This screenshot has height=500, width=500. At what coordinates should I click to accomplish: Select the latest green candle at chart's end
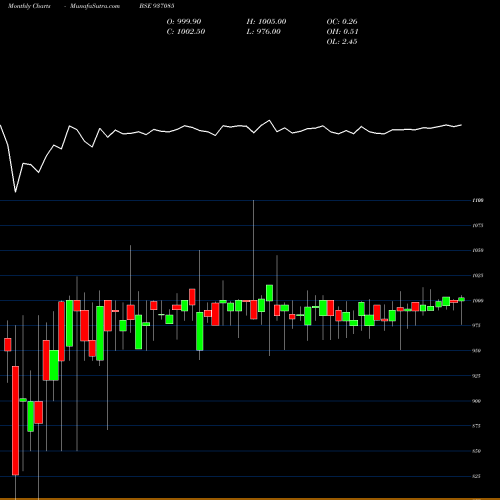pyautogui.click(x=461, y=299)
